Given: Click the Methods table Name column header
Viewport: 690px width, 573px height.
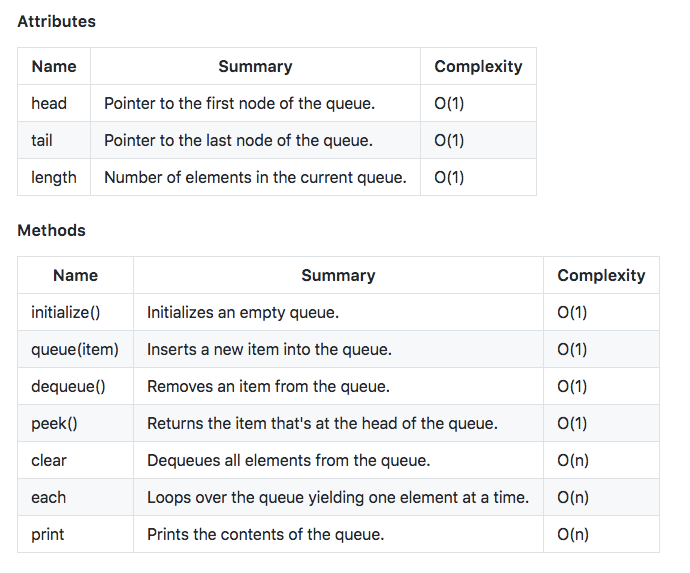Looking at the screenshot, I should 75,275.
